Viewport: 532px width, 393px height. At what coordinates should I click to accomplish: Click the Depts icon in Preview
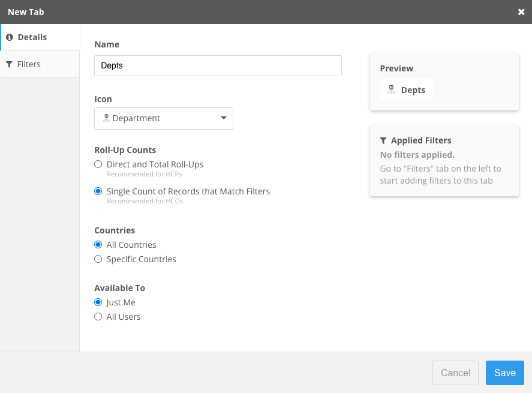[391, 90]
